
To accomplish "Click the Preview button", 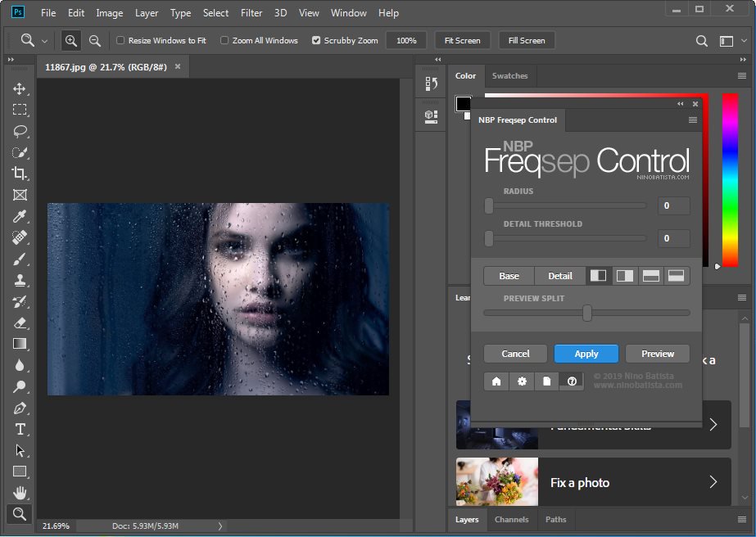I will 658,354.
